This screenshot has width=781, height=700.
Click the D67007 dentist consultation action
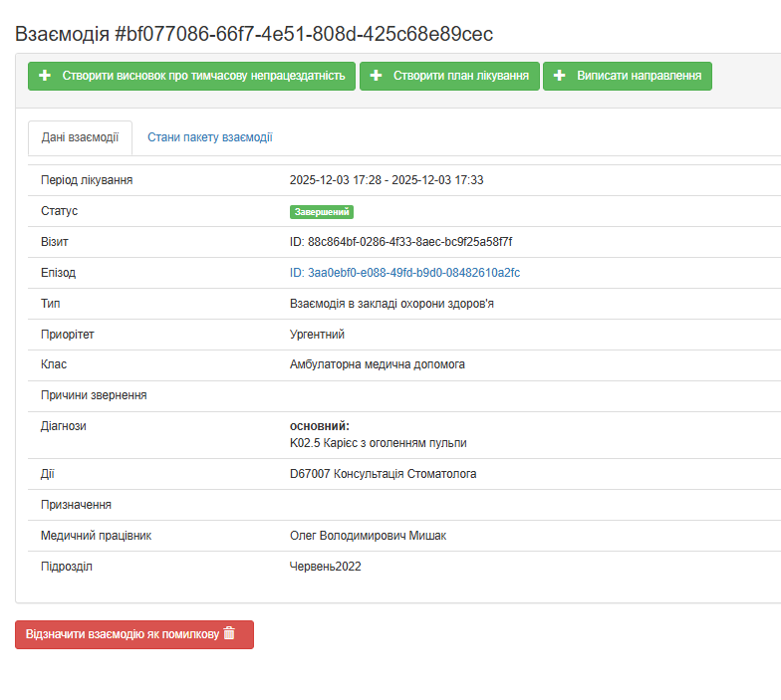383,474
